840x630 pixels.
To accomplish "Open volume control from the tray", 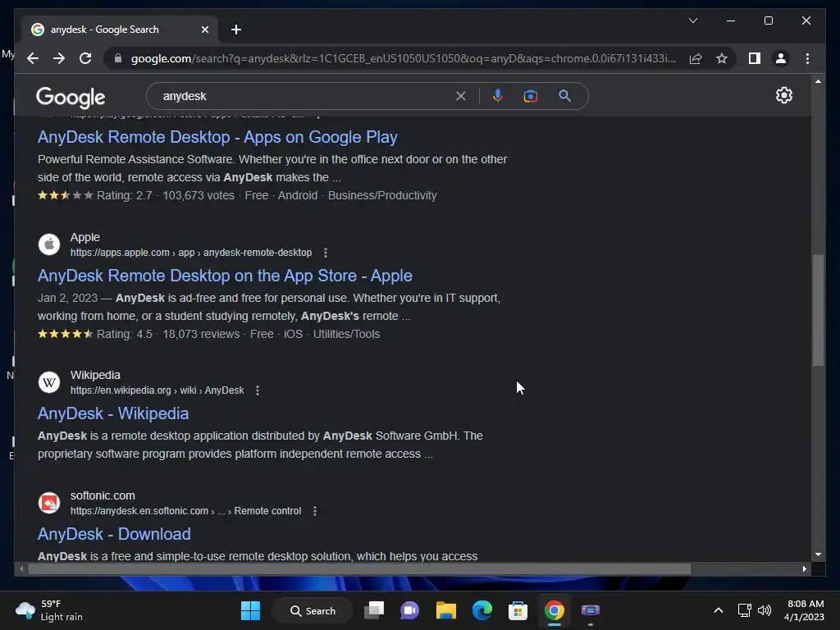I will tap(765, 610).
